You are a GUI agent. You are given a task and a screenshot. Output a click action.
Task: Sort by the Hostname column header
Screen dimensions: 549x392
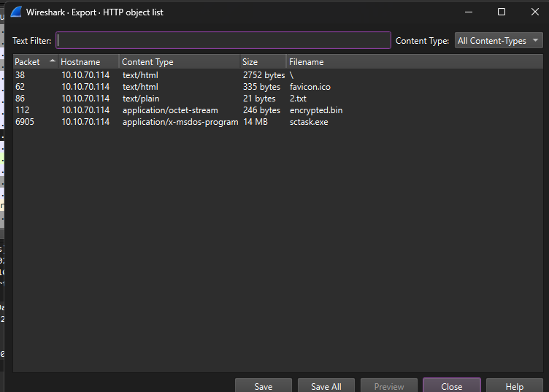click(88, 62)
